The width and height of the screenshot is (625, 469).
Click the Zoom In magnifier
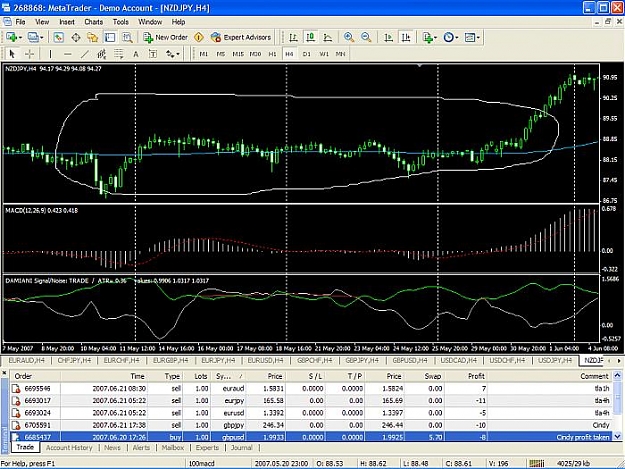(349, 37)
